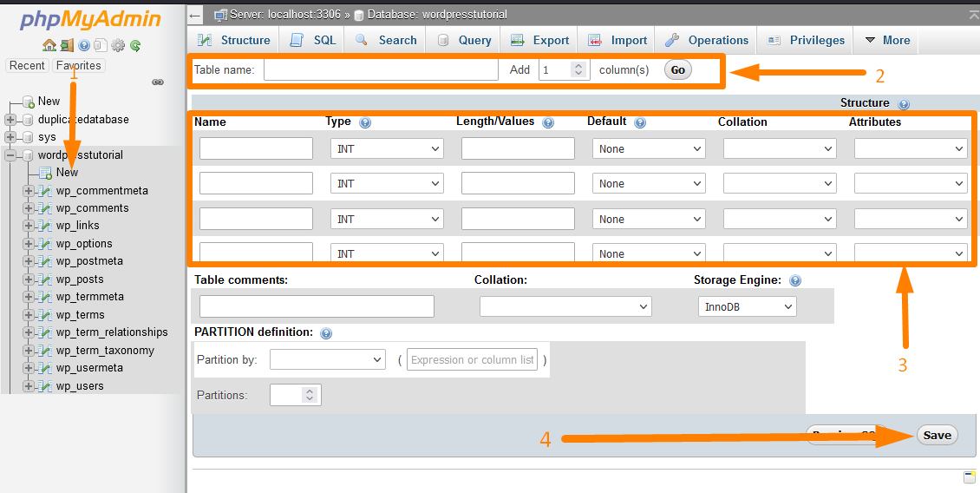
Task: Expand the wp_usermeta table node
Action: pyautogui.click(x=28, y=369)
